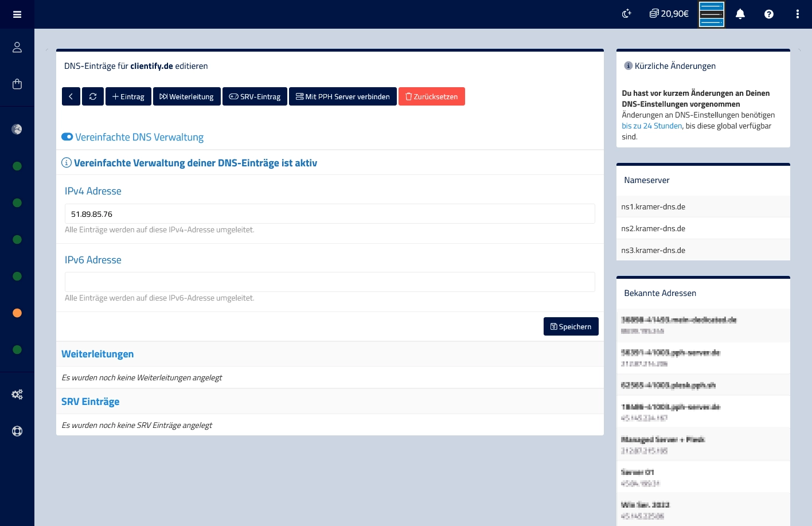The image size is (812, 526).
Task: Click the Weiterleitung toolbar button
Action: click(186, 96)
